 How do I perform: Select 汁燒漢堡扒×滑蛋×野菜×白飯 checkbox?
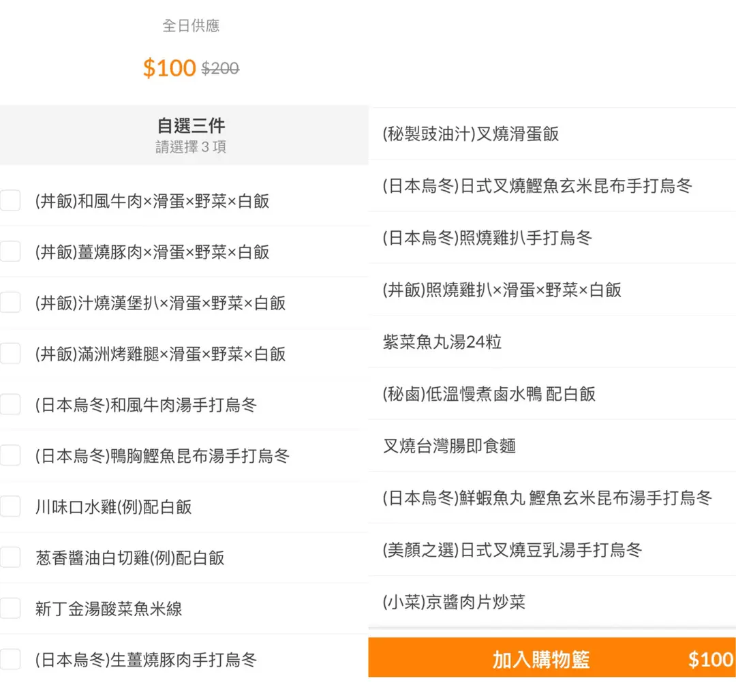point(10,303)
